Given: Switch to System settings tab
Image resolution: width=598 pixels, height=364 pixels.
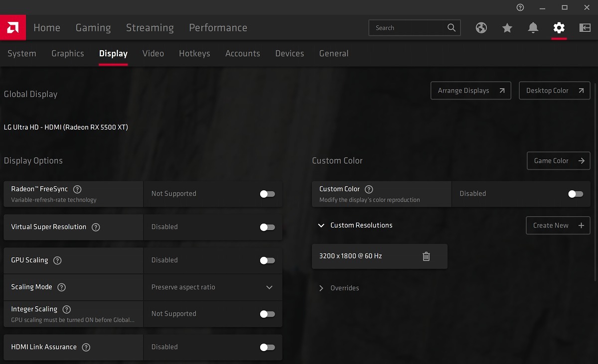Looking at the screenshot, I should click(22, 53).
